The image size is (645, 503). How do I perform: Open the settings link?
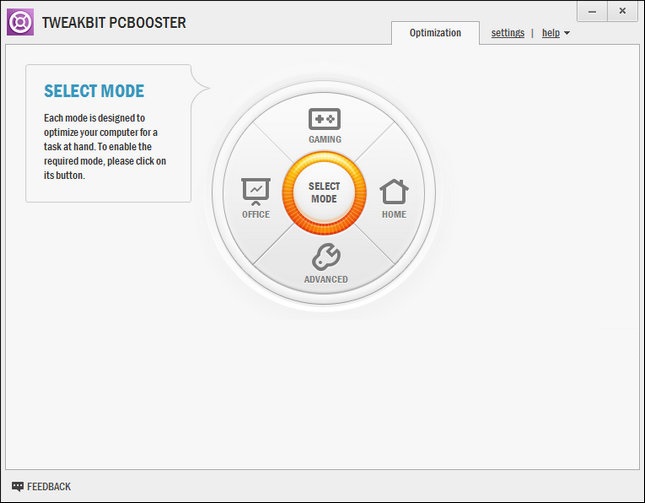(x=508, y=33)
